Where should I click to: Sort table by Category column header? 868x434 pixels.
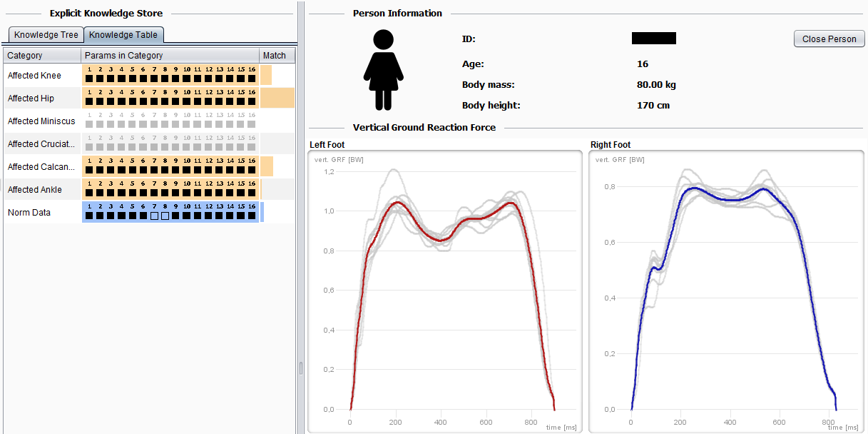41,56
